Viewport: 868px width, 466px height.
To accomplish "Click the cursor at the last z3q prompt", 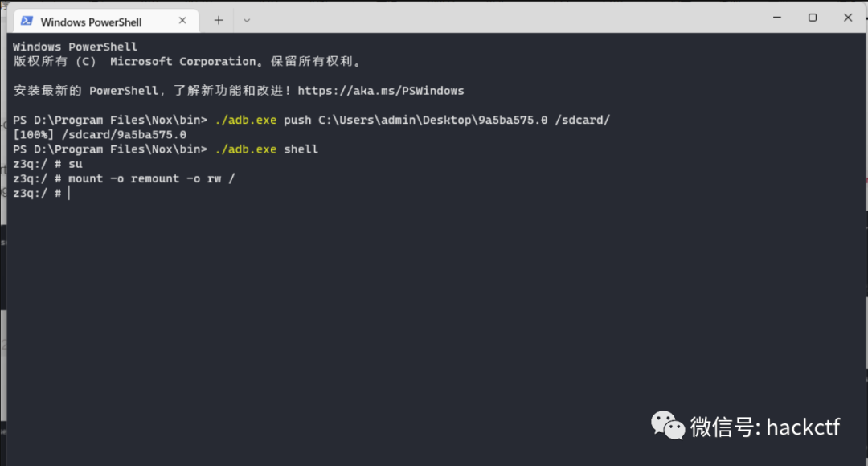I will pos(69,194).
